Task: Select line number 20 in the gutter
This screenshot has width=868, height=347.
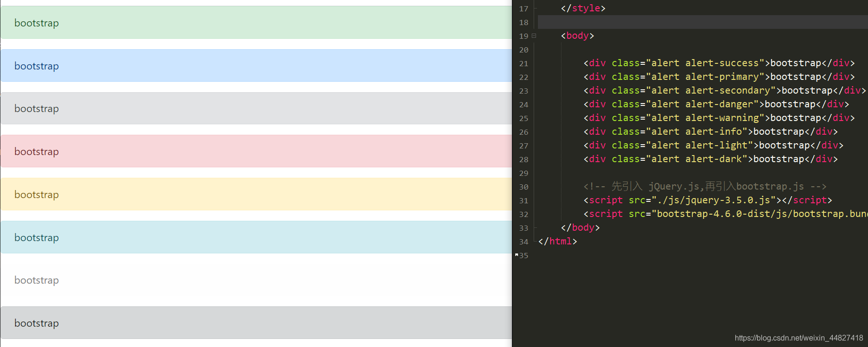Action: (x=524, y=50)
